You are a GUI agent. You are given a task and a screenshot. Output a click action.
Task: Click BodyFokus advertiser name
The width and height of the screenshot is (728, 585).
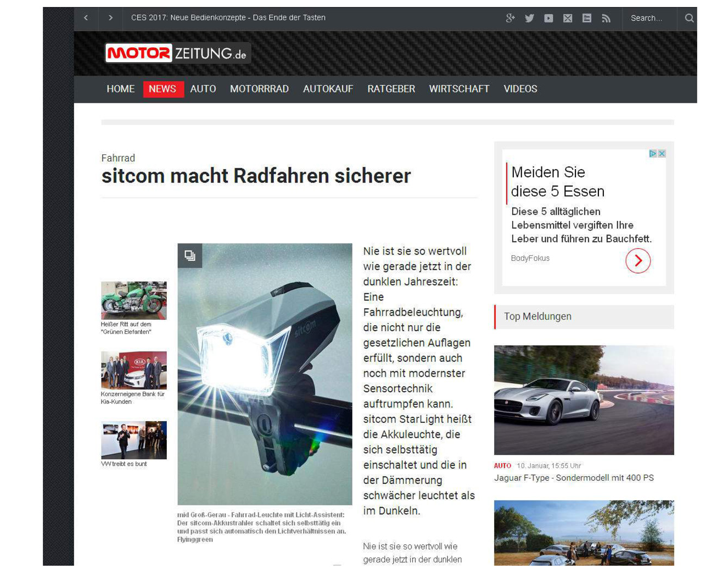[x=530, y=258]
